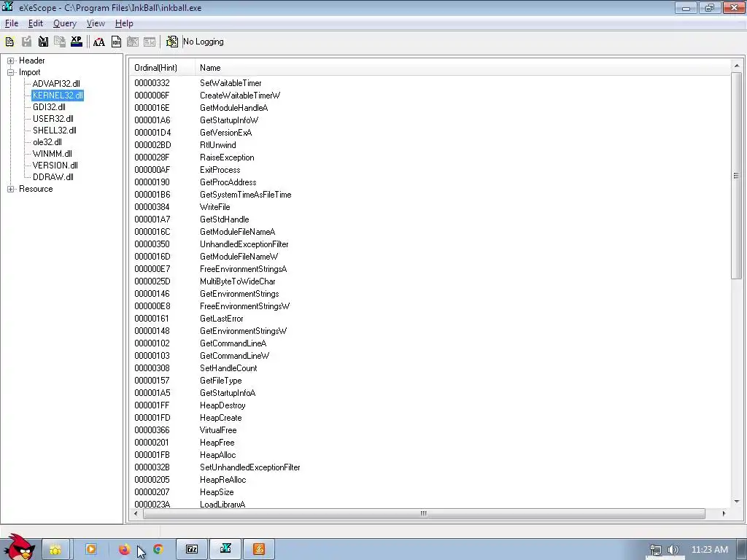The image size is (747, 560).
Task: Click the grayed Export floppy icon
Action: coord(27,42)
